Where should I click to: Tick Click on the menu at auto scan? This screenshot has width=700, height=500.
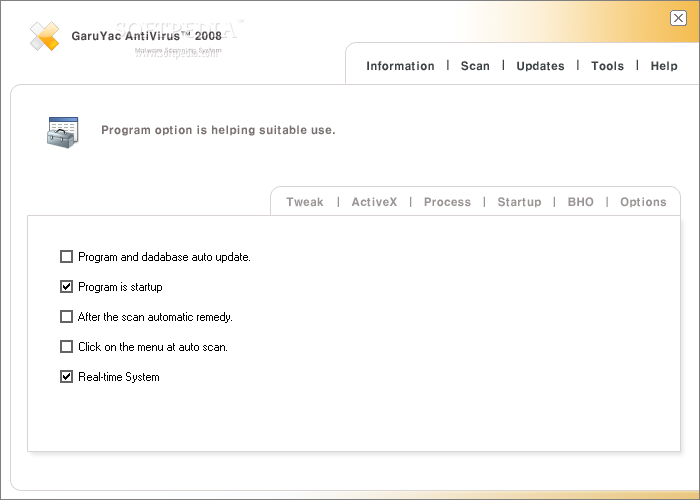(67, 346)
